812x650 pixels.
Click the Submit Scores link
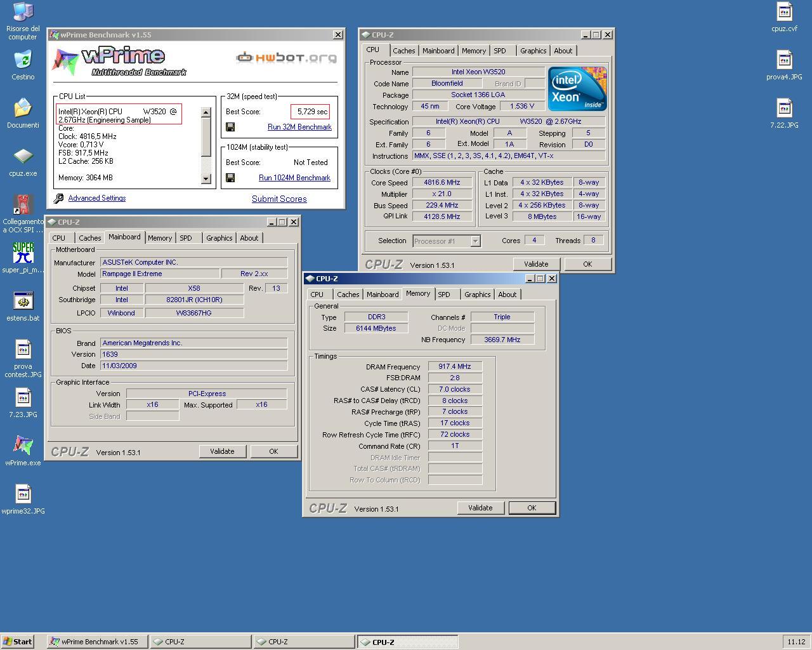tap(279, 199)
